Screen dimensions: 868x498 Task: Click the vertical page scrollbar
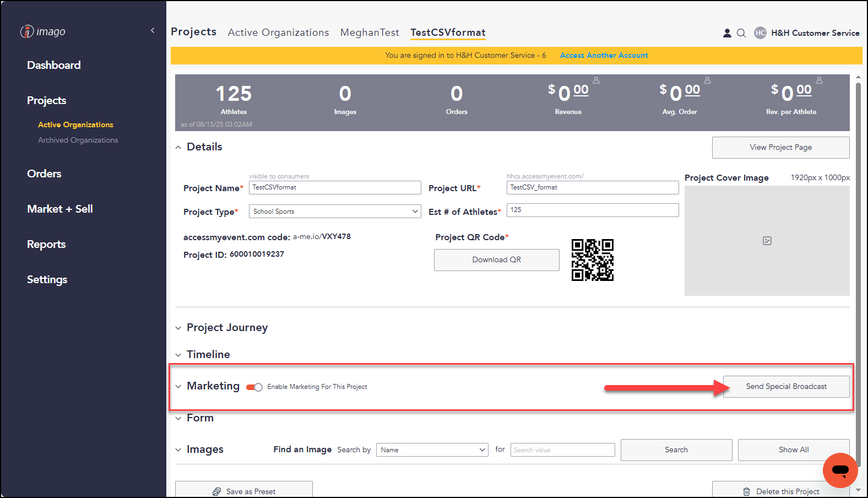point(858,275)
